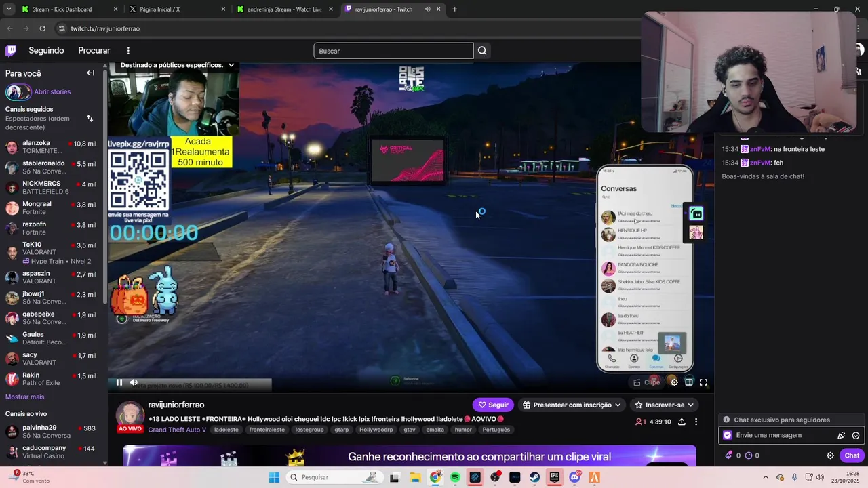This screenshot has height=488, width=868.
Task: Click the Twitch logo home icon
Action: tap(11, 51)
